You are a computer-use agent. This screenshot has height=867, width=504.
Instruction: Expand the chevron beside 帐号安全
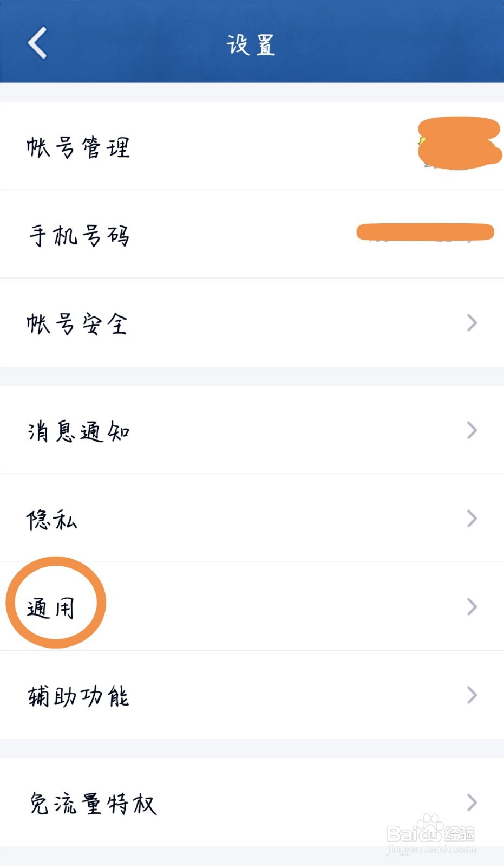472,323
